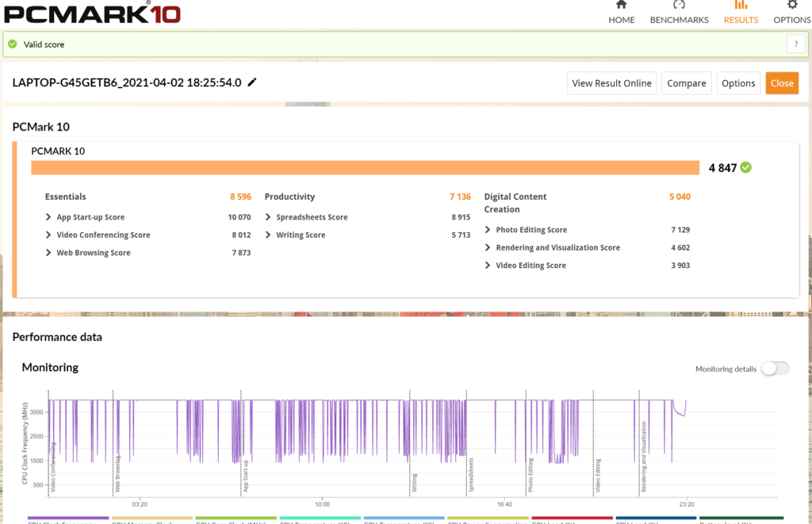Select the purple CPU Clock Frequency legend bar
Image resolution: width=812 pixels, height=524 pixels.
(68, 518)
